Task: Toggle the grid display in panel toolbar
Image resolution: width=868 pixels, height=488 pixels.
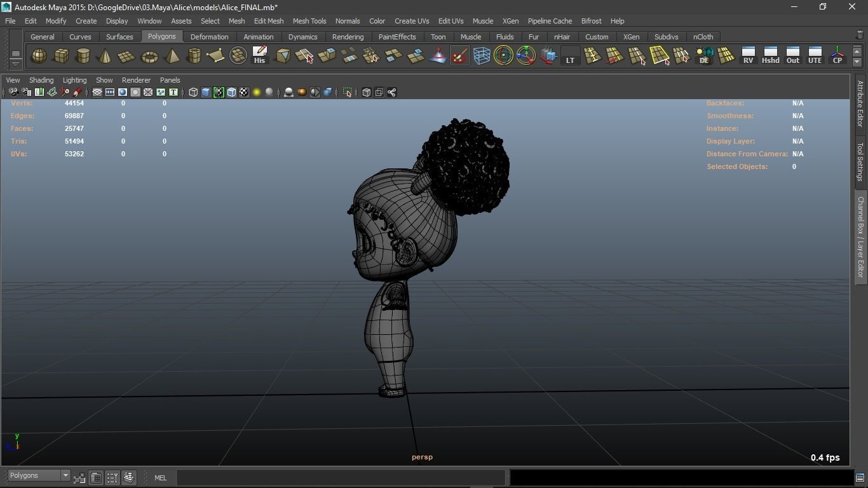Action: point(97,92)
